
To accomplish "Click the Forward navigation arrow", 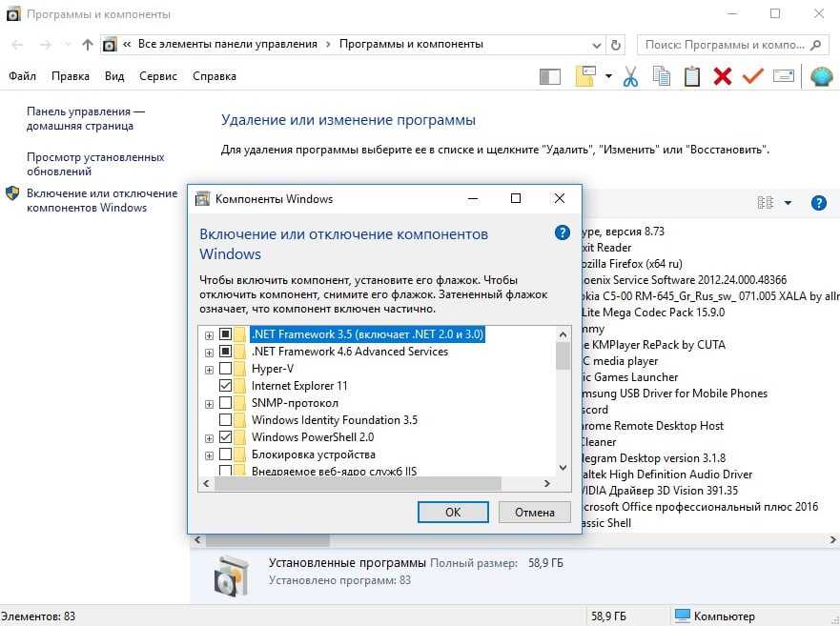I will point(46,45).
